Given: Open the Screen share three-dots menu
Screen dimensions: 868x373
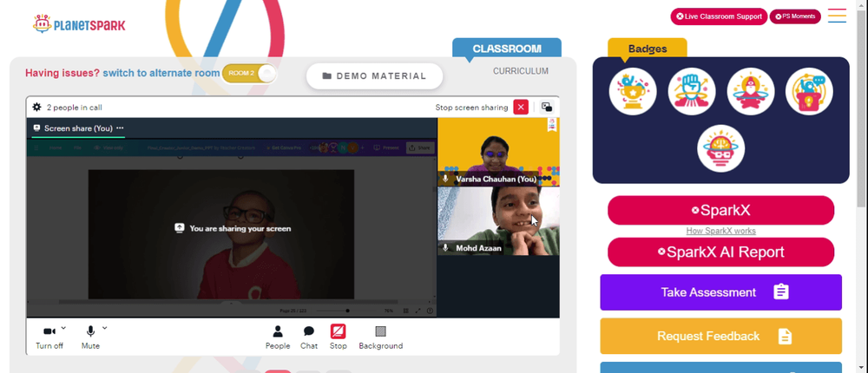Looking at the screenshot, I should click(120, 128).
